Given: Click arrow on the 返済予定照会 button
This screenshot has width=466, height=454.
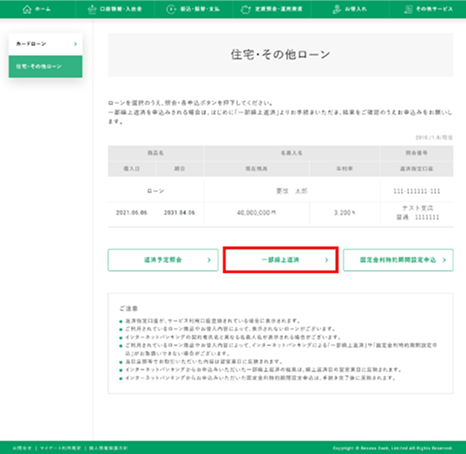Looking at the screenshot, I should coord(209,260).
